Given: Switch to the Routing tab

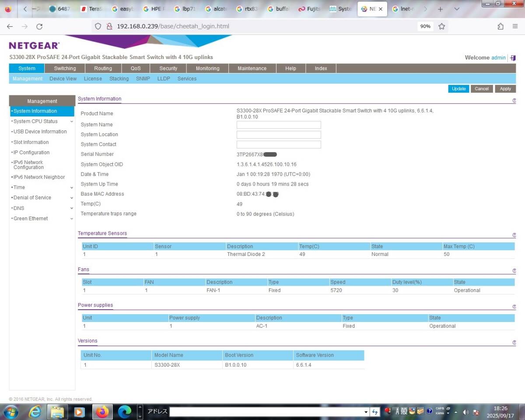Looking at the screenshot, I should pyautogui.click(x=103, y=68).
